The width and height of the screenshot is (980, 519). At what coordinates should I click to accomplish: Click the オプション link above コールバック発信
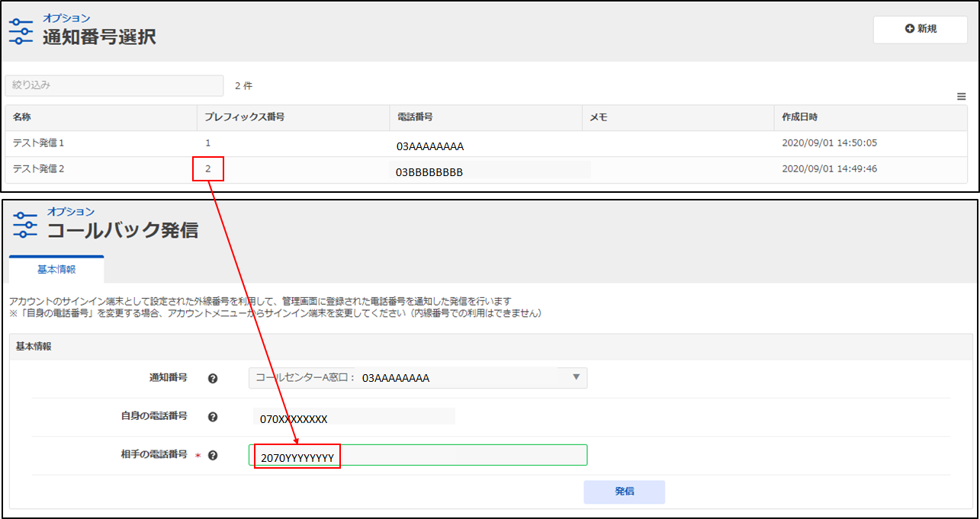[71, 211]
